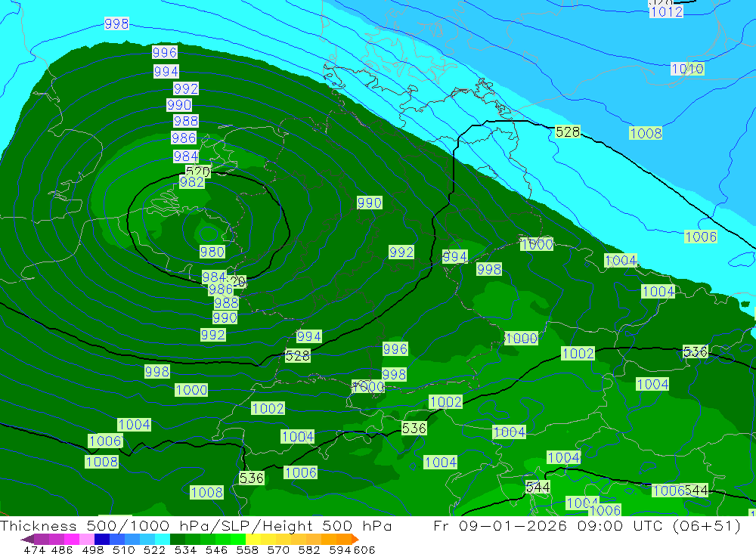Click the orange arrow at legend end
Screen dimensions: 756x554
pyautogui.click(x=355, y=539)
